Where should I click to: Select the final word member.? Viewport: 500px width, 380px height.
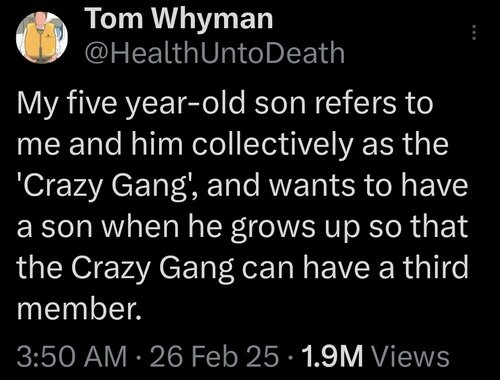(76, 307)
